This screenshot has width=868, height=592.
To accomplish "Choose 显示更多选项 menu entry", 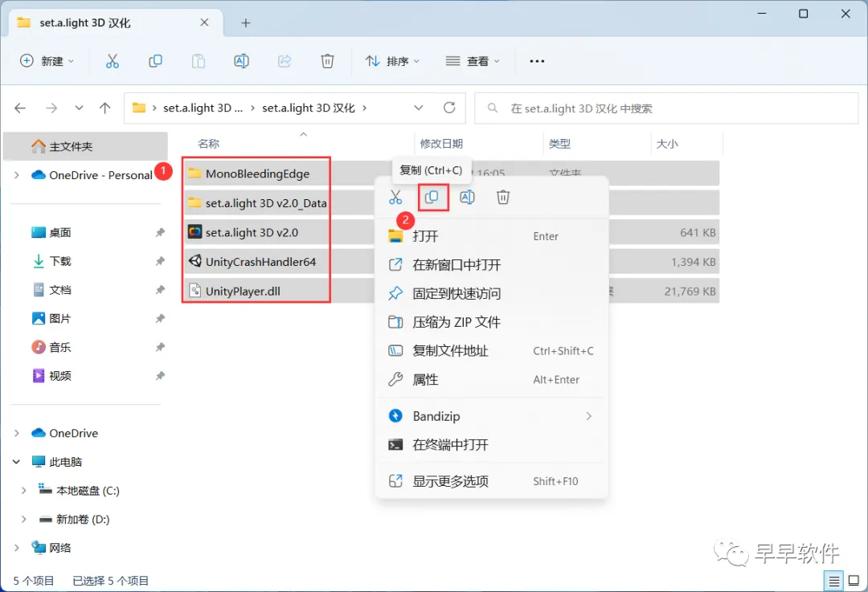I will point(492,481).
